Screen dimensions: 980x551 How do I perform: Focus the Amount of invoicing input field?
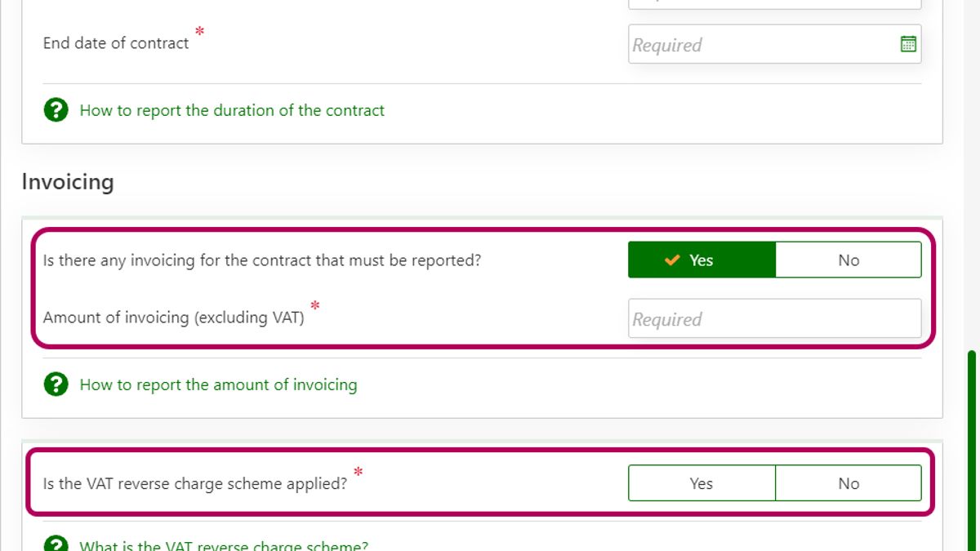coord(773,319)
